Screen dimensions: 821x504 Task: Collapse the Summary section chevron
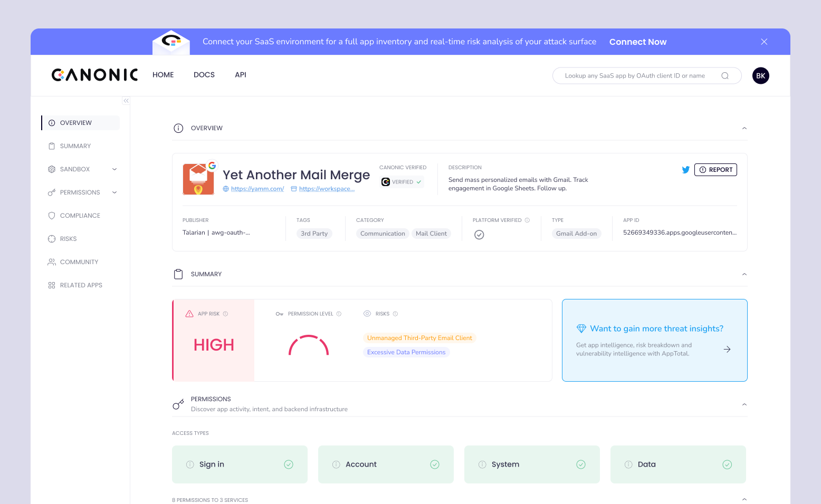[744, 274]
